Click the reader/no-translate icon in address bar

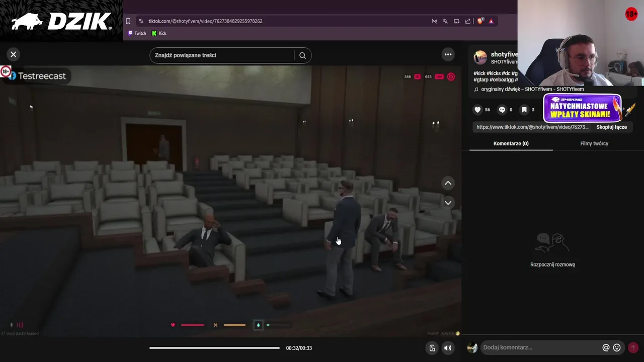tap(434, 21)
